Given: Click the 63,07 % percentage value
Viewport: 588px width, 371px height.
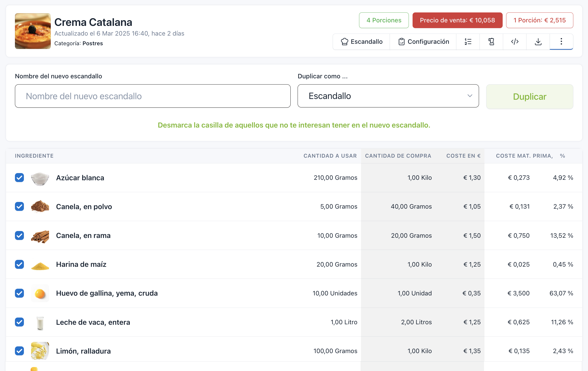Looking at the screenshot, I should [x=561, y=293].
